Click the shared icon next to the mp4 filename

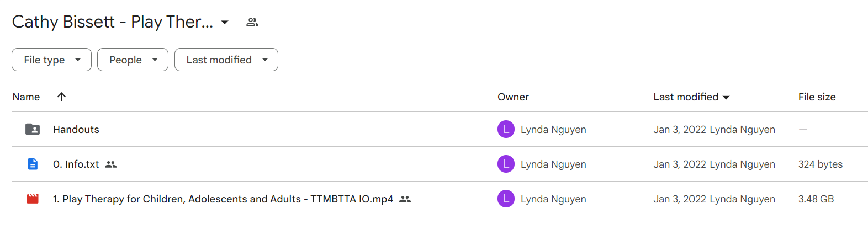click(x=405, y=199)
